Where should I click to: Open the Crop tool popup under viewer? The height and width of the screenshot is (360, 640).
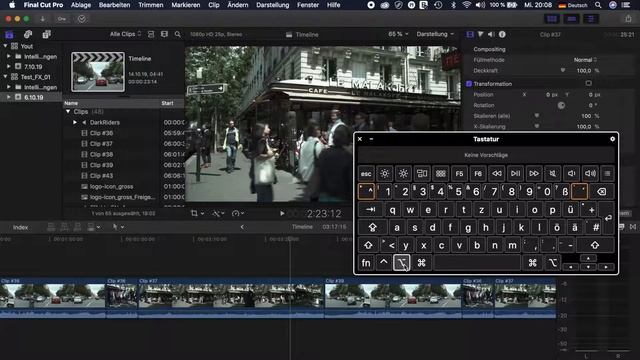(x=197, y=213)
